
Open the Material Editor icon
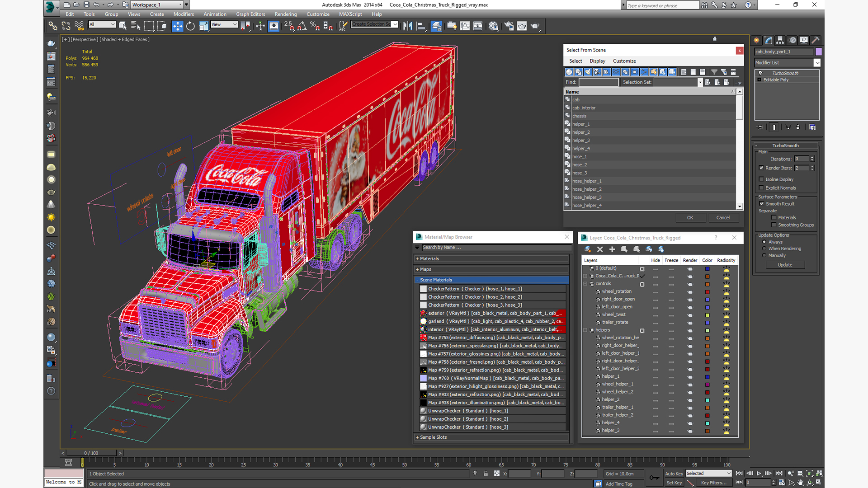[493, 26]
